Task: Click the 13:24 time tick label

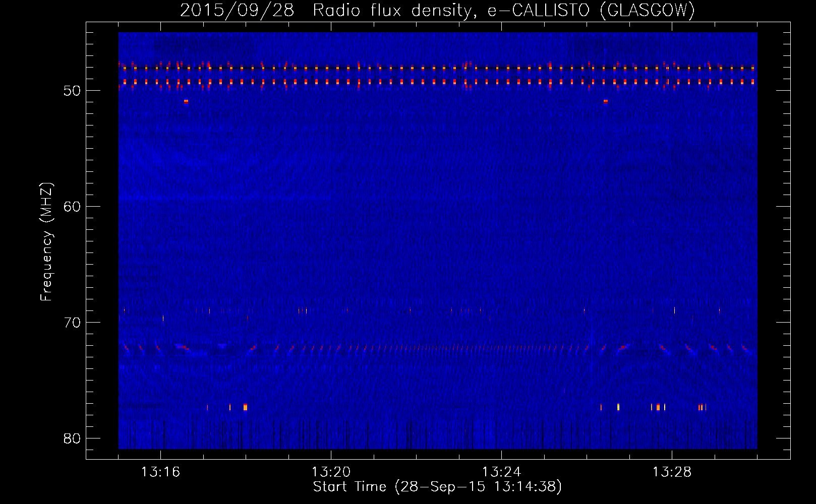Action: coord(501,472)
